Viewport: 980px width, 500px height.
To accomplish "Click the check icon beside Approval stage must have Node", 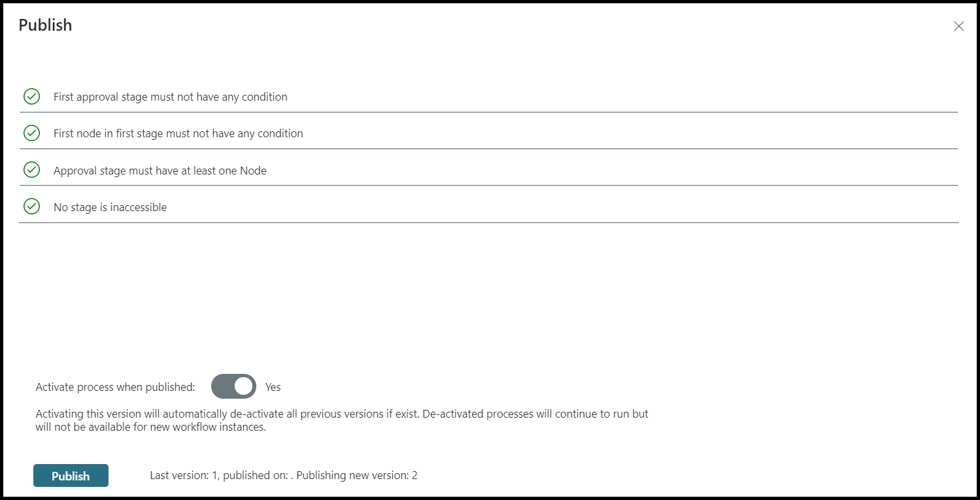I will point(31,170).
